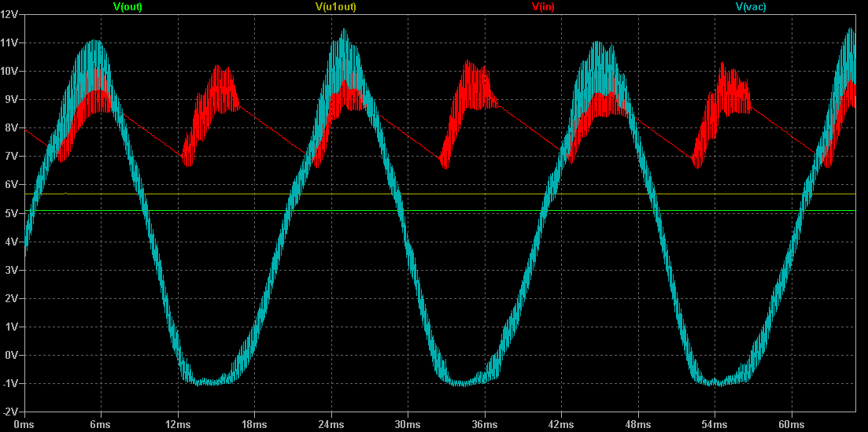Click the 6V vertical axis label
This screenshot has height=432, width=868.
[13, 184]
